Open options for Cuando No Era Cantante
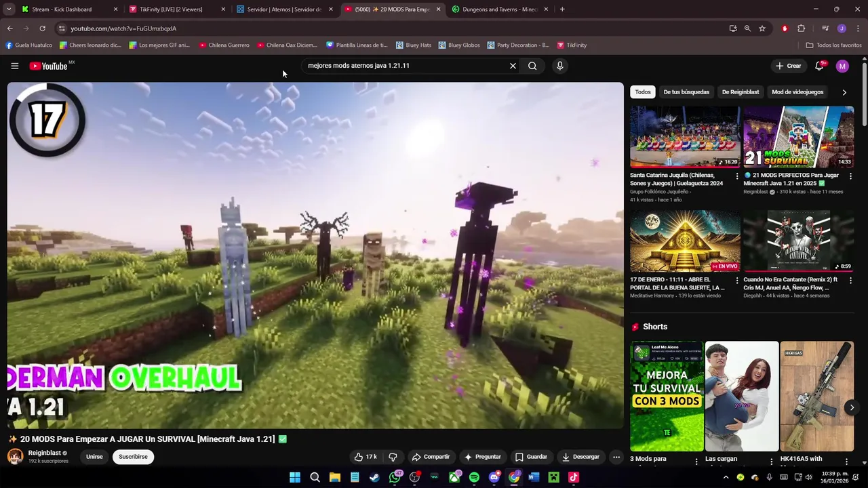Image resolution: width=868 pixels, height=488 pixels. pyautogui.click(x=850, y=280)
